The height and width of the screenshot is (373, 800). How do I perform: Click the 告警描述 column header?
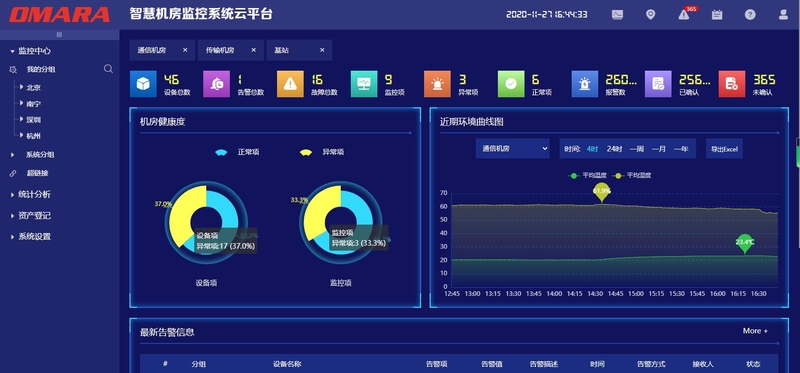coord(543,364)
